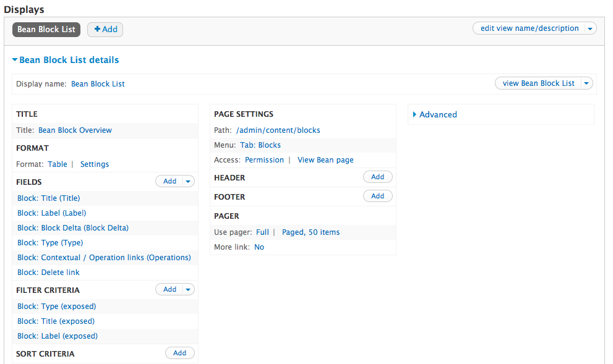613x364 pixels.
Task: Change the More link No setting
Action: [259, 247]
